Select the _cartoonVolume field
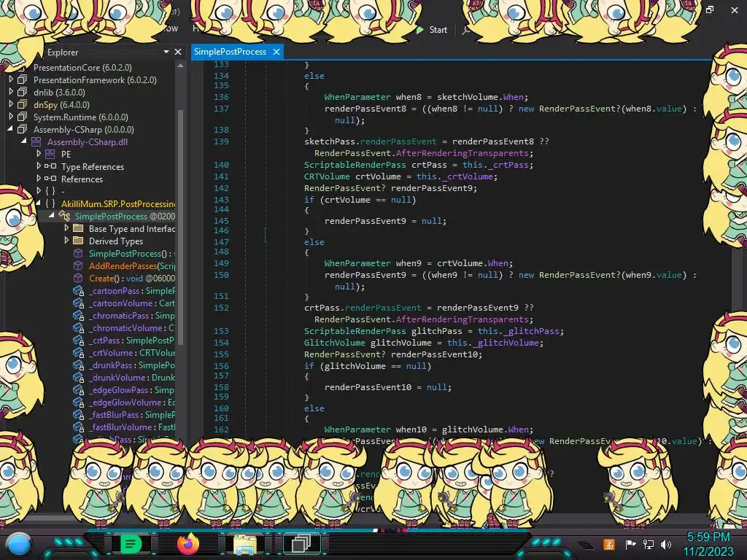 131,303
